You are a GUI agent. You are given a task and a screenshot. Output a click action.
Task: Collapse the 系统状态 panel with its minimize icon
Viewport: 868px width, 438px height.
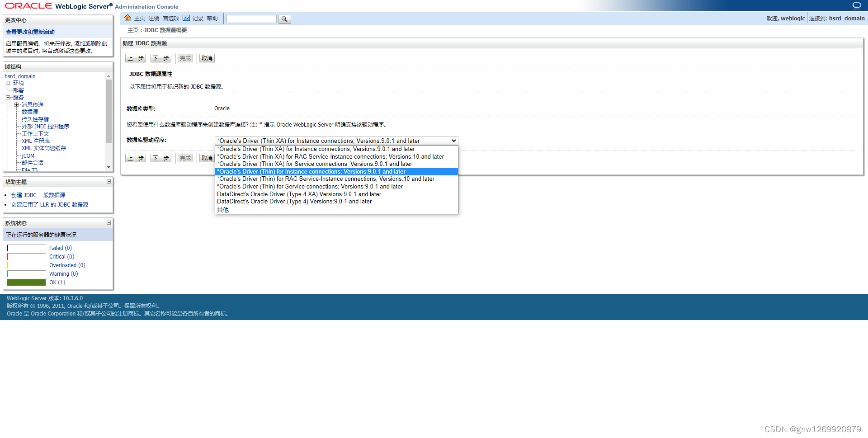[x=108, y=223]
